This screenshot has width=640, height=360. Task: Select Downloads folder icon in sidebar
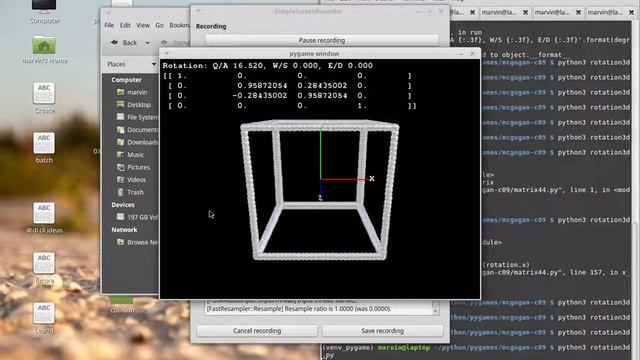click(120, 142)
